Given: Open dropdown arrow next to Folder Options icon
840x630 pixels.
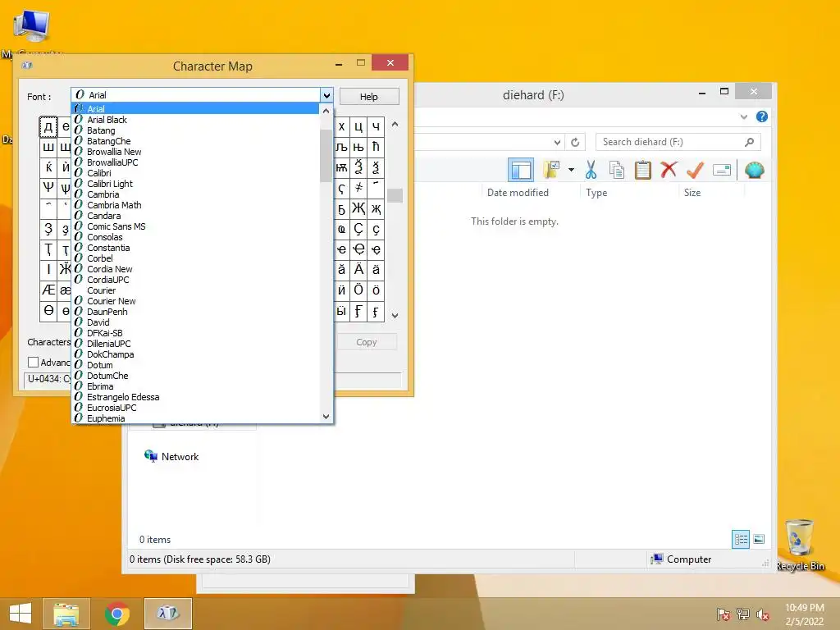Looking at the screenshot, I should (571, 171).
